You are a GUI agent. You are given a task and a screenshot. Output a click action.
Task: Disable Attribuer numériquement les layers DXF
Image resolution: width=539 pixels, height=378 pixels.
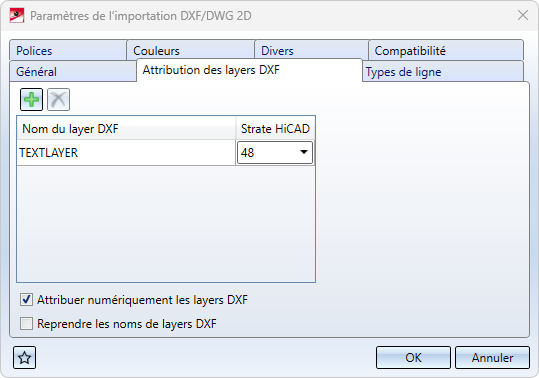[26, 300]
